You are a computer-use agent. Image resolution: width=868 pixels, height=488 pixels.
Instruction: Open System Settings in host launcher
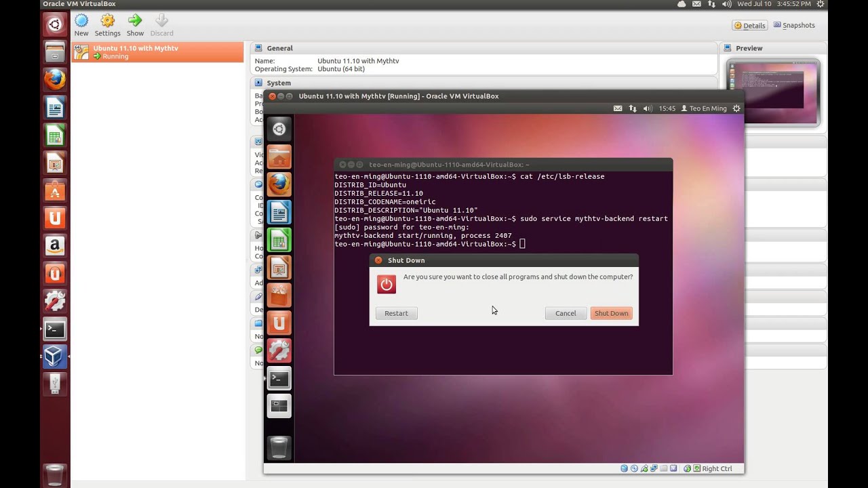[x=55, y=301]
